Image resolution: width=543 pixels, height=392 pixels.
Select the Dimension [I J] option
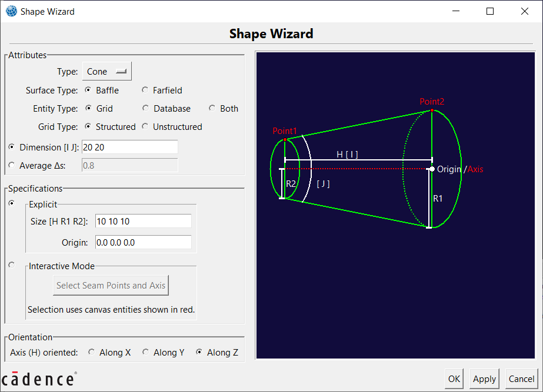click(x=11, y=147)
